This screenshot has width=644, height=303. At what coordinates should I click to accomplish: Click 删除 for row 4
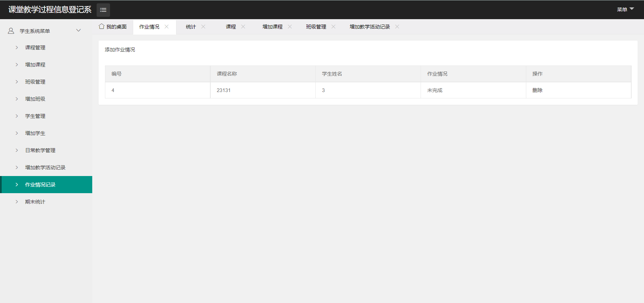click(537, 90)
